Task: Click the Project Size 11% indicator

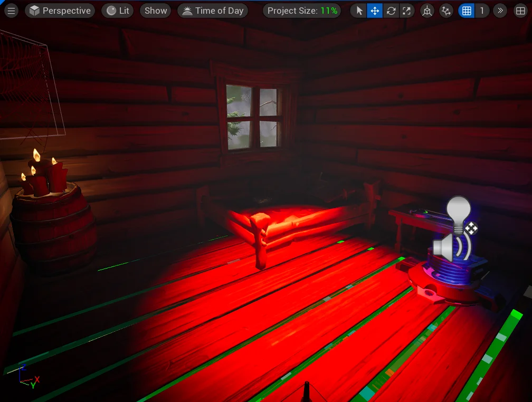Action: click(x=302, y=11)
